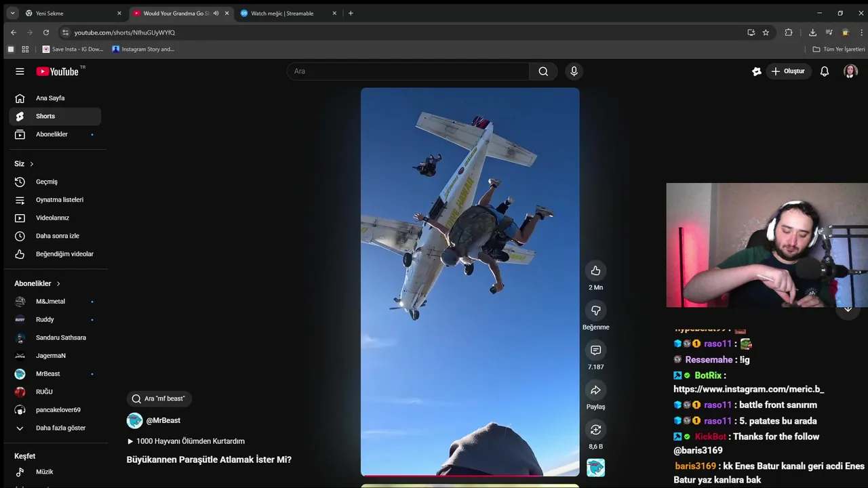Image resolution: width=868 pixels, height=488 pixels.
Task: Open the Chrome tab search dropdown
Action: [12, 13]
